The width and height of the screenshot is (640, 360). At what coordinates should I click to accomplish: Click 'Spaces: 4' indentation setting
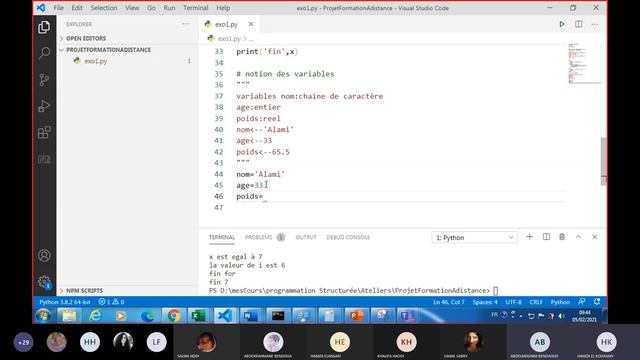(485, 302)
